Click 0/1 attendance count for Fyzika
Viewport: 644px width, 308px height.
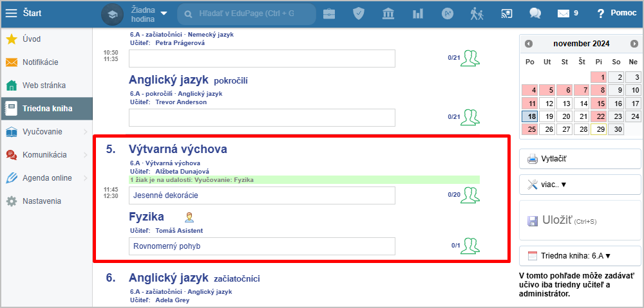tap(456, 246)
